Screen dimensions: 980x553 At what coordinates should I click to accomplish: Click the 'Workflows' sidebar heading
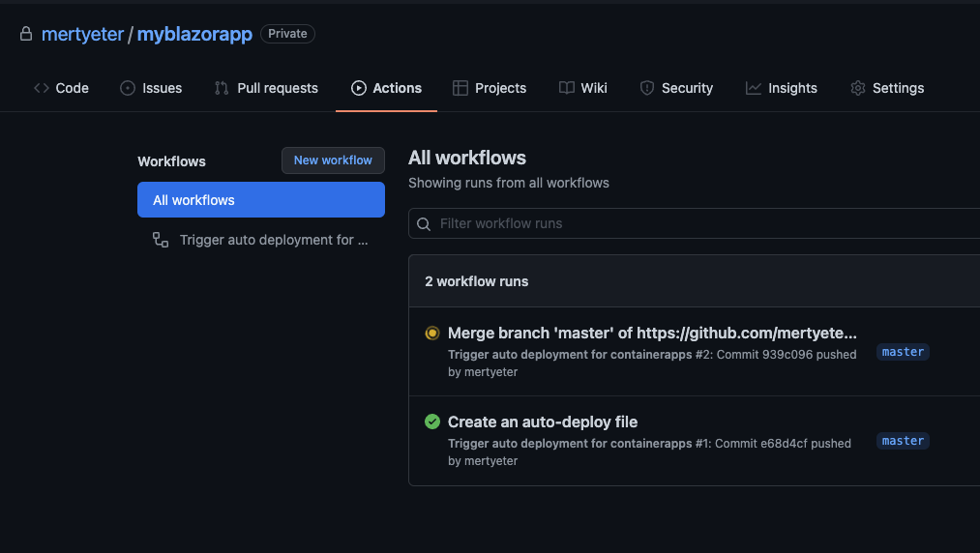[171, 161]
